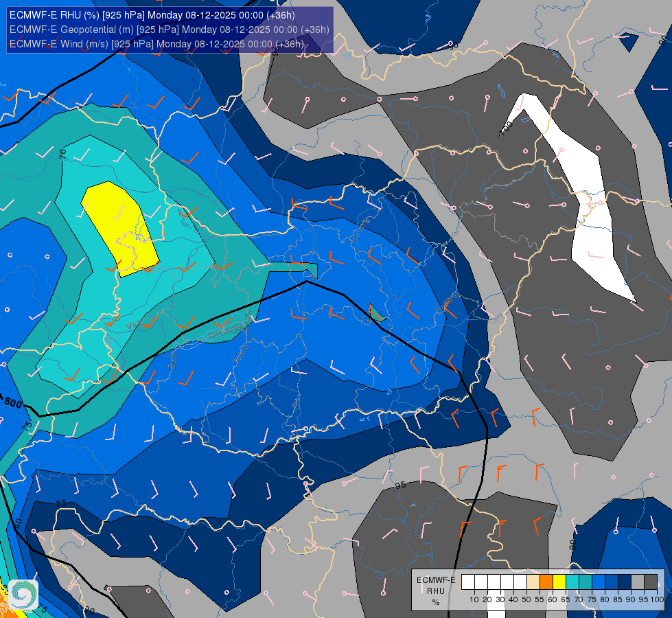Click the legend tick label 40

[513, 599]
